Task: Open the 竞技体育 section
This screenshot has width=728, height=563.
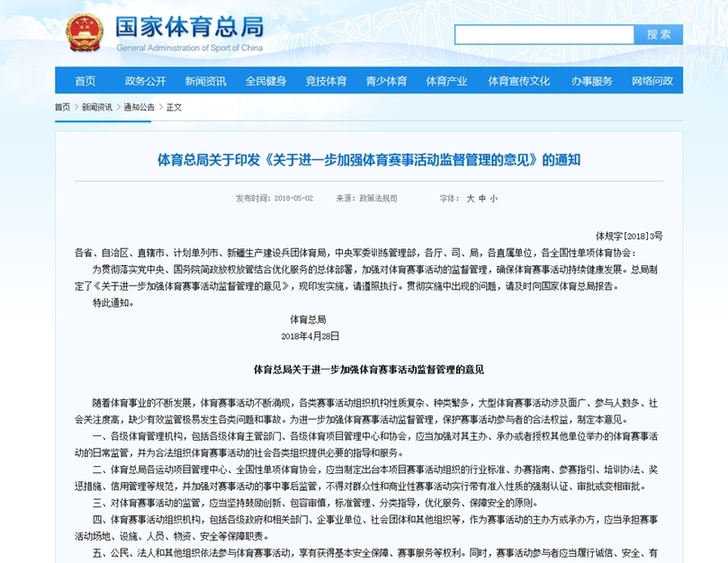Action: (x=325, y=81)
